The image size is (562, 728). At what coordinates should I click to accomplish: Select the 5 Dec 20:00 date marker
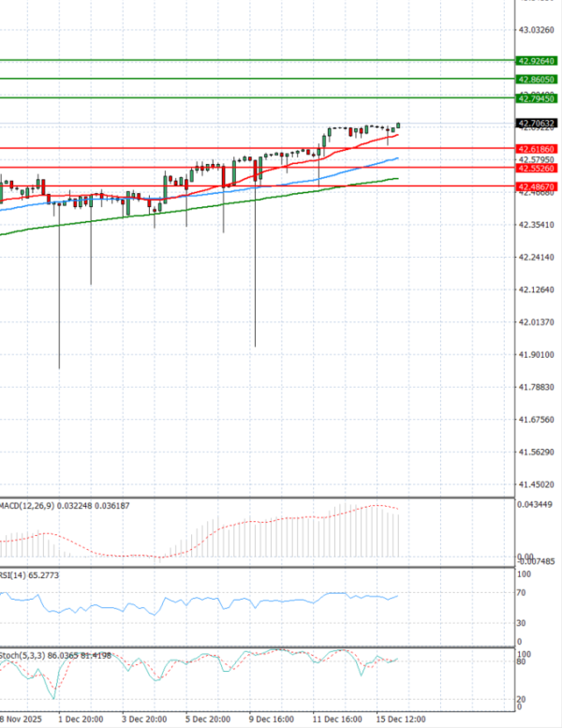[208, 719]
